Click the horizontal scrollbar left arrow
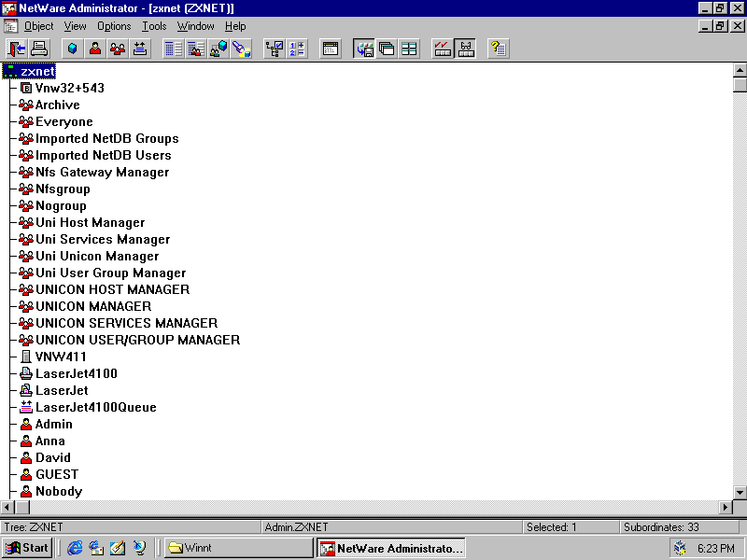 (7, 507)
